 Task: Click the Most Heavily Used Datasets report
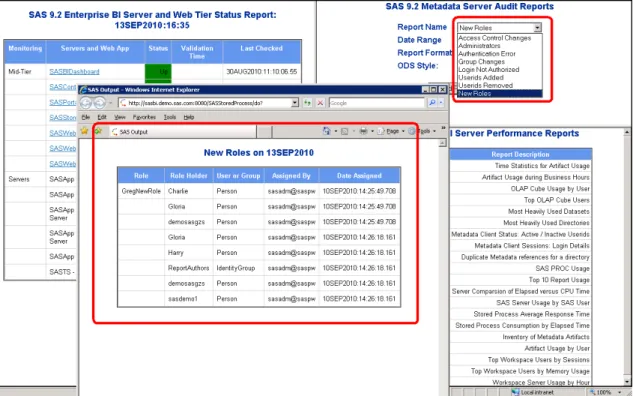549,211
